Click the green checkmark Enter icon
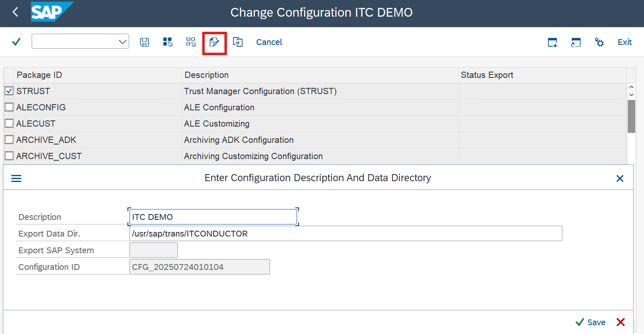The image size is (644, 334). click(x=16, y=42)
